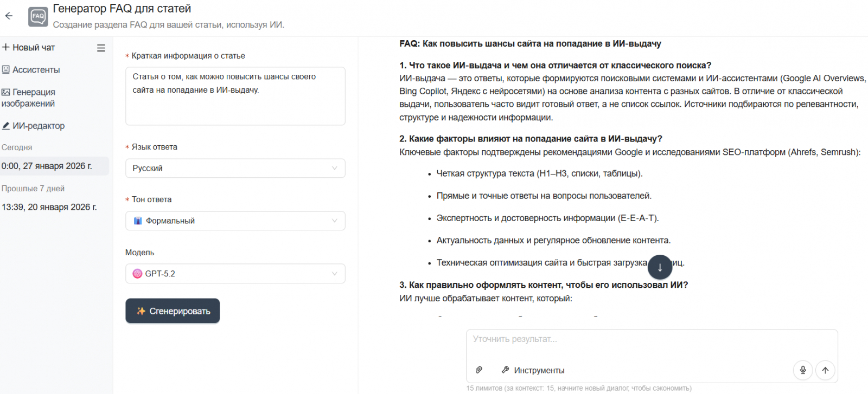Click the article summary text area
This screenshot has width=868, height=394.
point(235,96)
